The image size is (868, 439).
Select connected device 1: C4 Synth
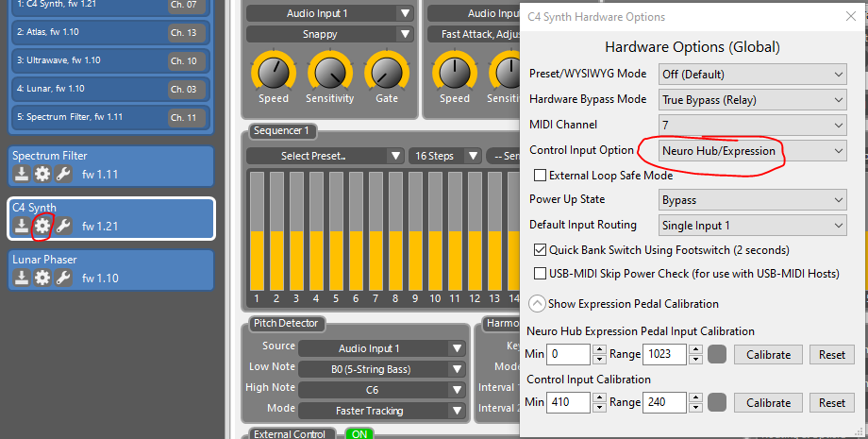(x=110, y=8)
